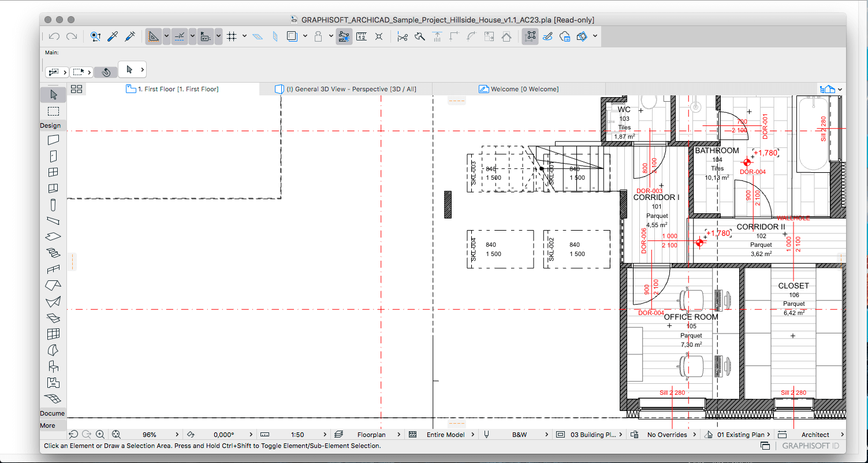Click the Pick Up Parameters eyedropper icon
This screenshot has height=463, width=868.
coord(113,36)
